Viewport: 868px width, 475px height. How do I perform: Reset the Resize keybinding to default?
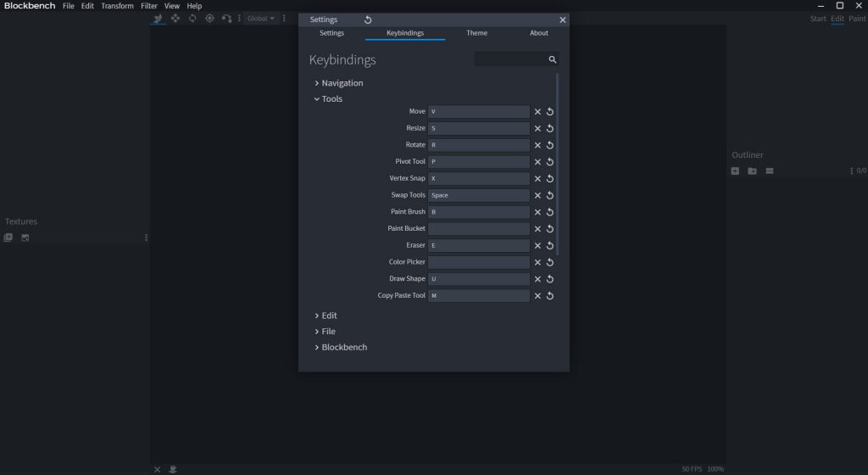[549, 128]
